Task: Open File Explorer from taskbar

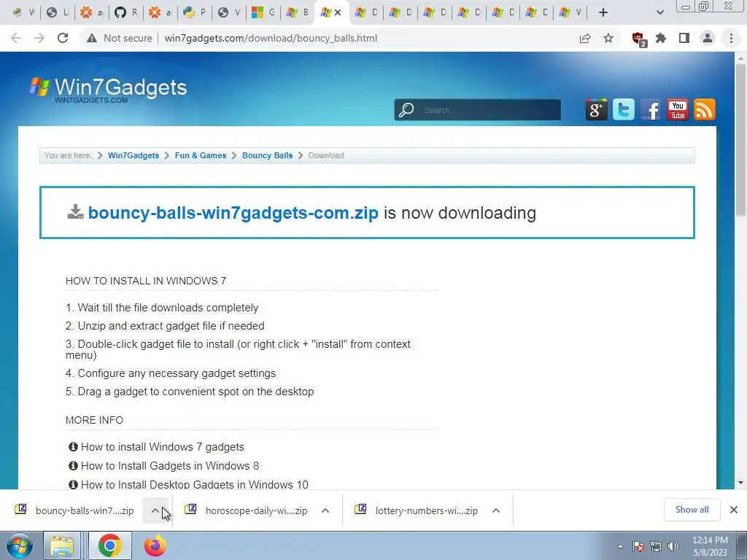Action: pyautogui.click(x=62, y=545)
